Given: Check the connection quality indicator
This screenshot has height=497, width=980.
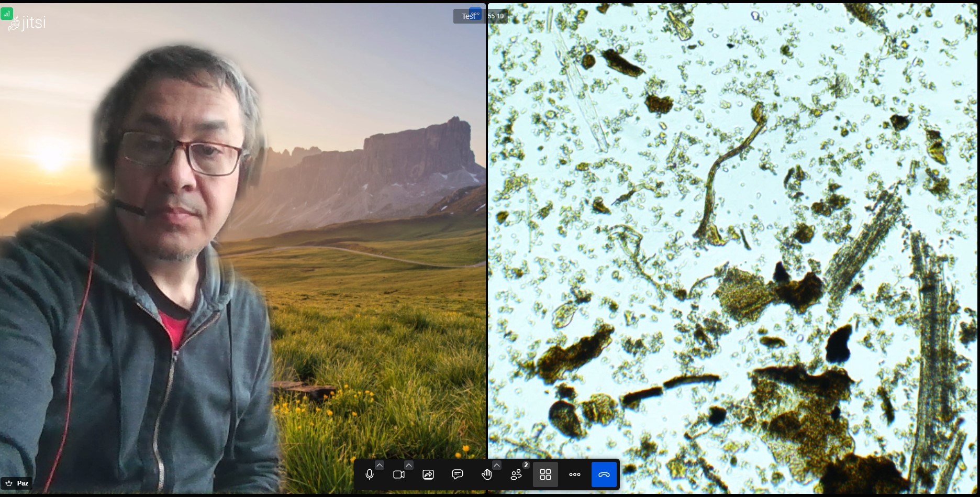Looking at the screenshot, I should pyautogui.click(x=7, y=14).
